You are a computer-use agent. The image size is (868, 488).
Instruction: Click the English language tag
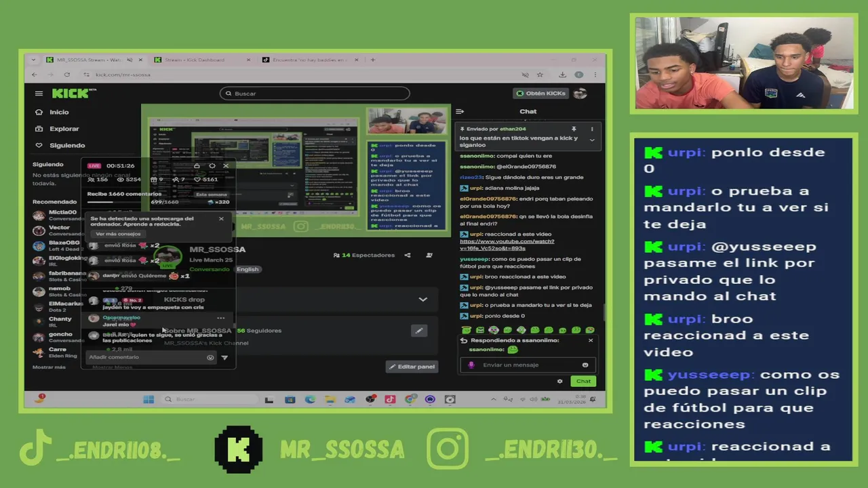[248, 269]
